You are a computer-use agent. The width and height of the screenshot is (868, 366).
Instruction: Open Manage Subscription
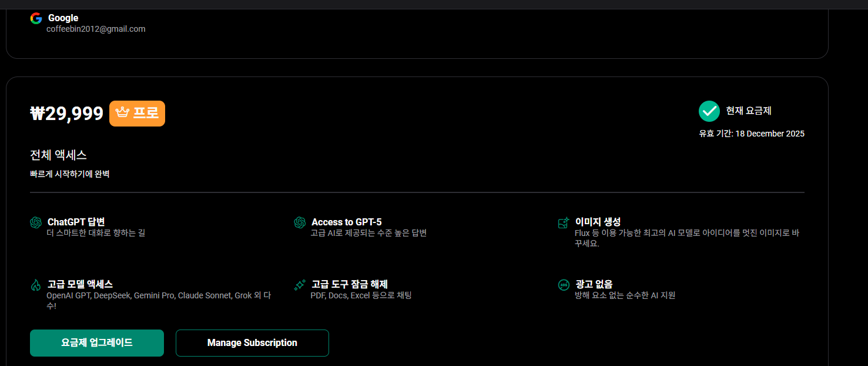[252, 343]
